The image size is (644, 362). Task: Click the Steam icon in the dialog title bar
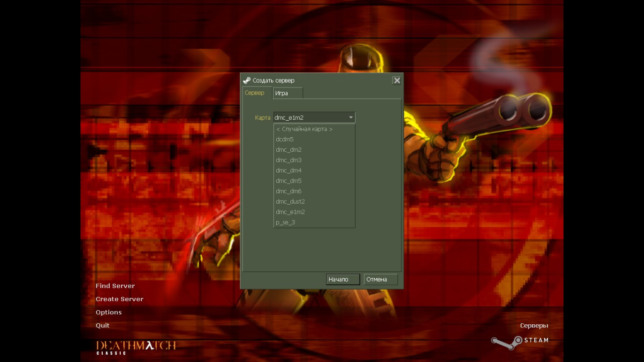point(247,80)
